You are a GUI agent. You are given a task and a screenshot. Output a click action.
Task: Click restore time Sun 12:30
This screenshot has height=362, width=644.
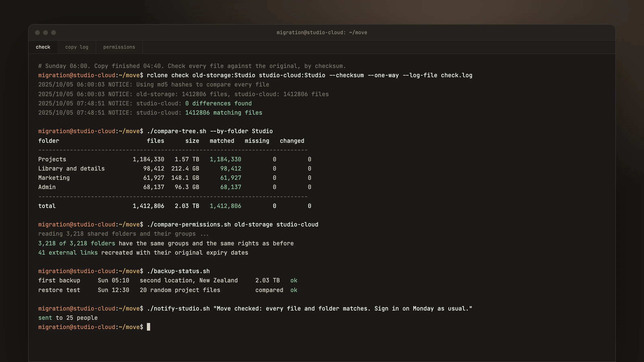(x=114, y=290)
